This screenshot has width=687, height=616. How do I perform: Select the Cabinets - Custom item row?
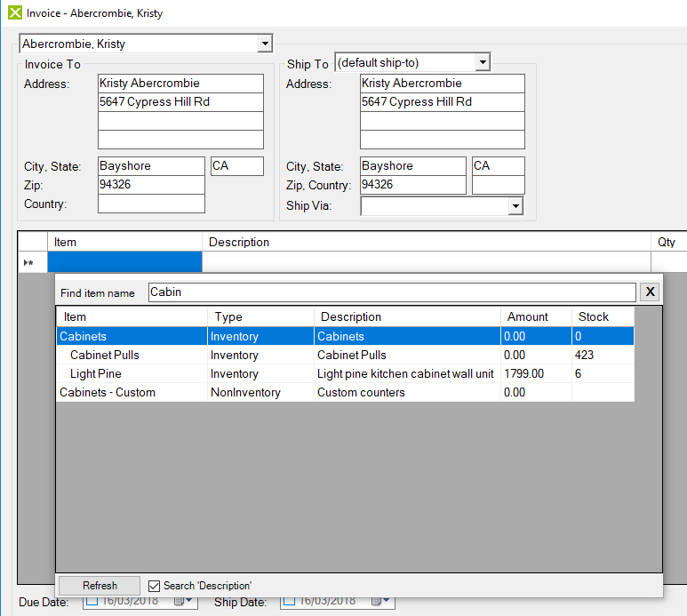click(345, 392)
